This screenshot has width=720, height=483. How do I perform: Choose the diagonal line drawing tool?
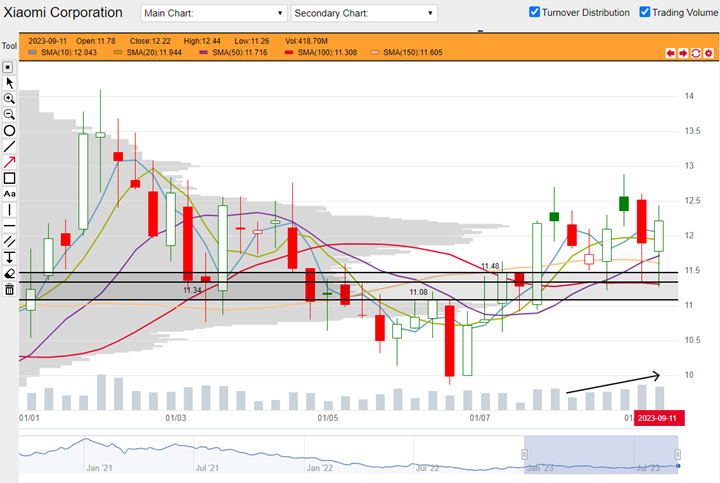point(9,146)
